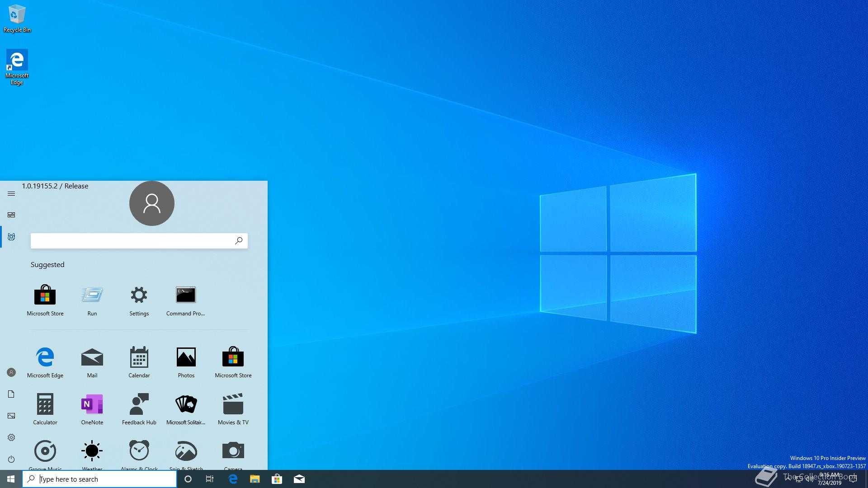Open the Power options in Start rail

click(11, 459)
